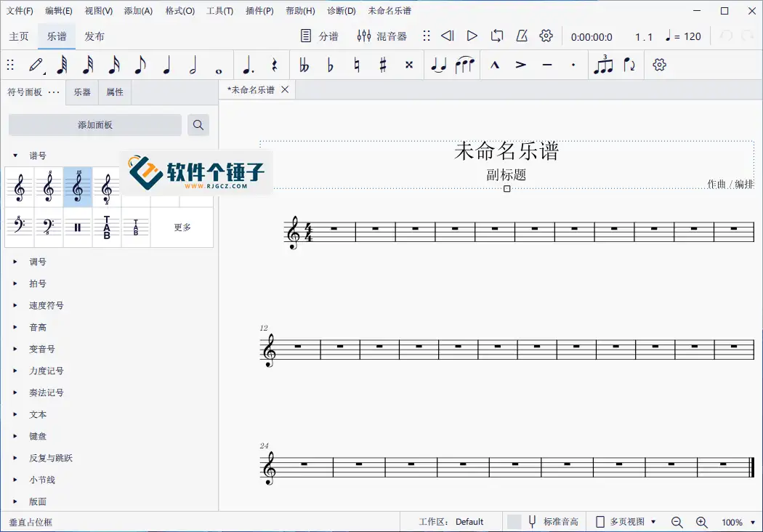Select the quarter note duration icon
This screenshot has height=532, width=763.
pos(166,65)
